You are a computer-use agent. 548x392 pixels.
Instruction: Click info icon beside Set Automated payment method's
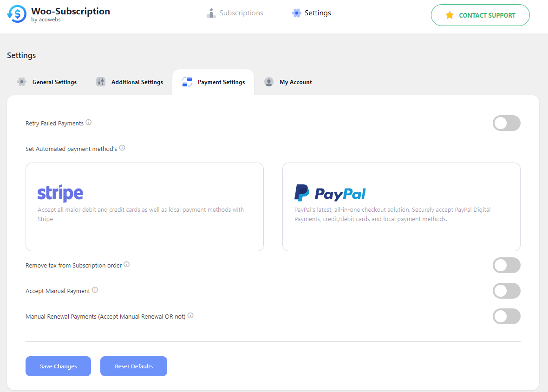tap(122, 148)
